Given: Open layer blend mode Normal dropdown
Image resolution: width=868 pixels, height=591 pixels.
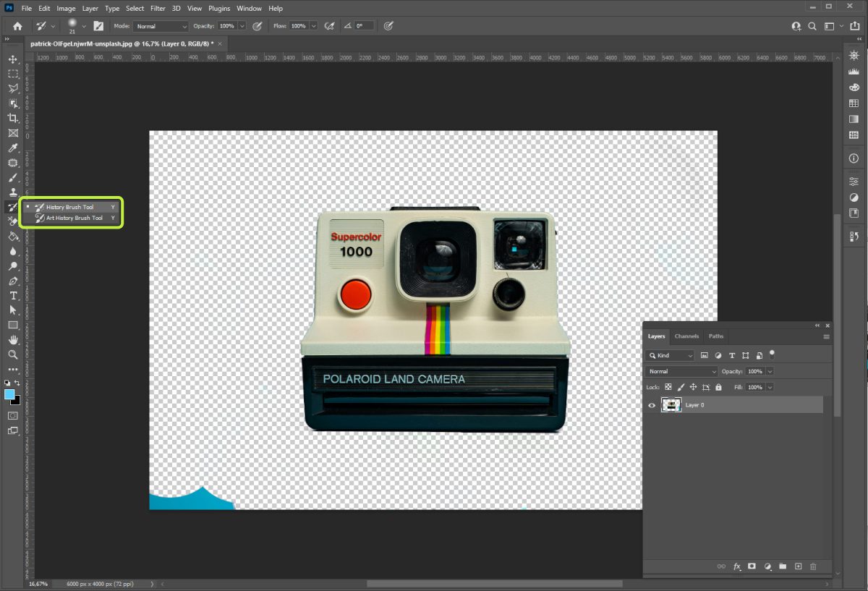Looking at the screenshot, I should point(681,371).
